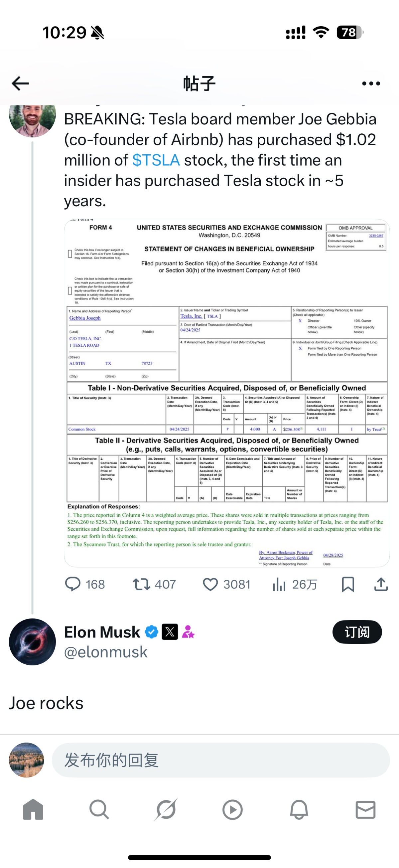This screenshot has height=868, width=399.
Task: Bookmark the Tesla stock post
Action: pyautogui.click(x=348, y=584)
